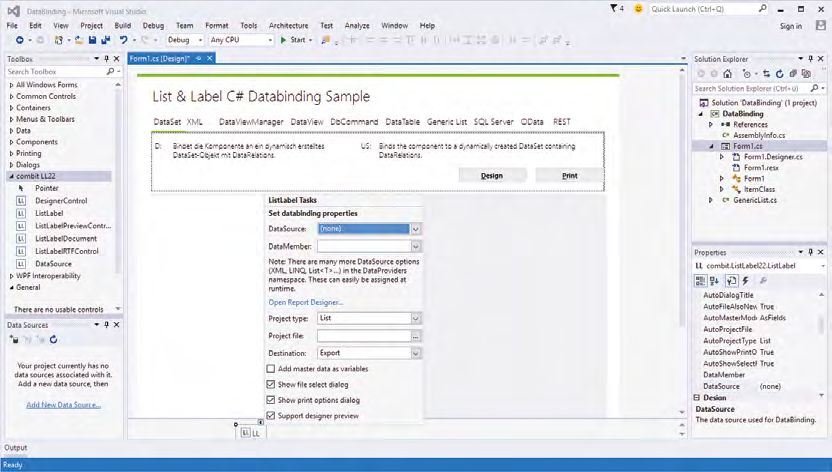Click Add New Data Source icon in Data Sources toolbar
The width and height of the screenshot is (832, 472).
tap(14, 339)
